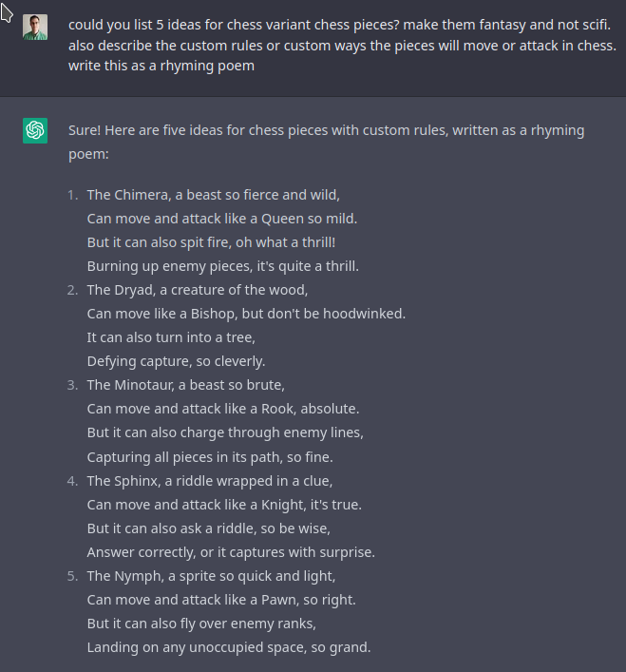Select list item 1, The Chimera line
626x672 pixels.
coord(213,195)
